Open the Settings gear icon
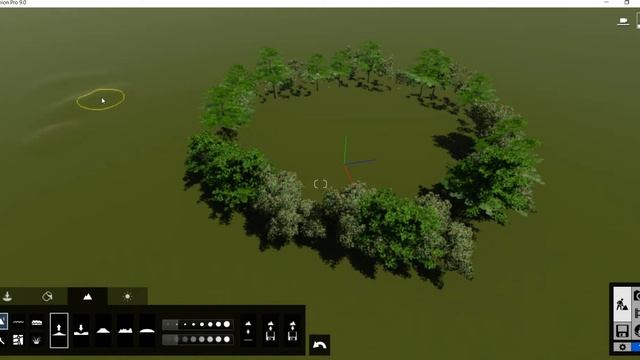 (x=622, y=347)
